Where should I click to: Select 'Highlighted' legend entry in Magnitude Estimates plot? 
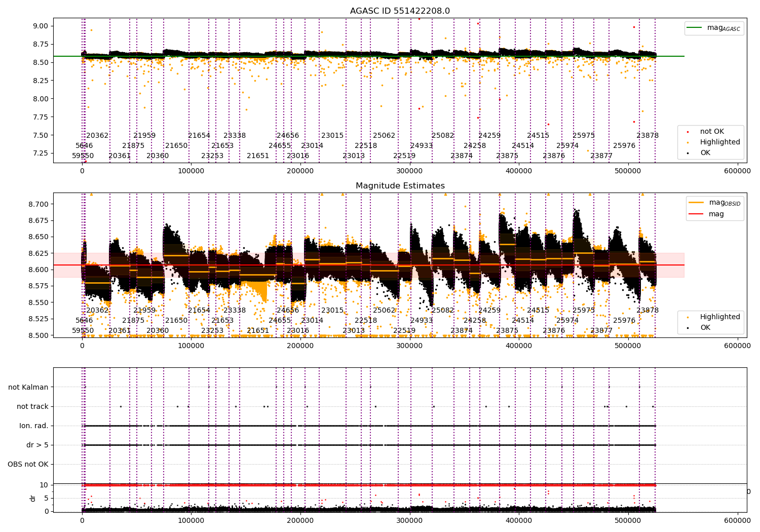(x=720, y=317)
